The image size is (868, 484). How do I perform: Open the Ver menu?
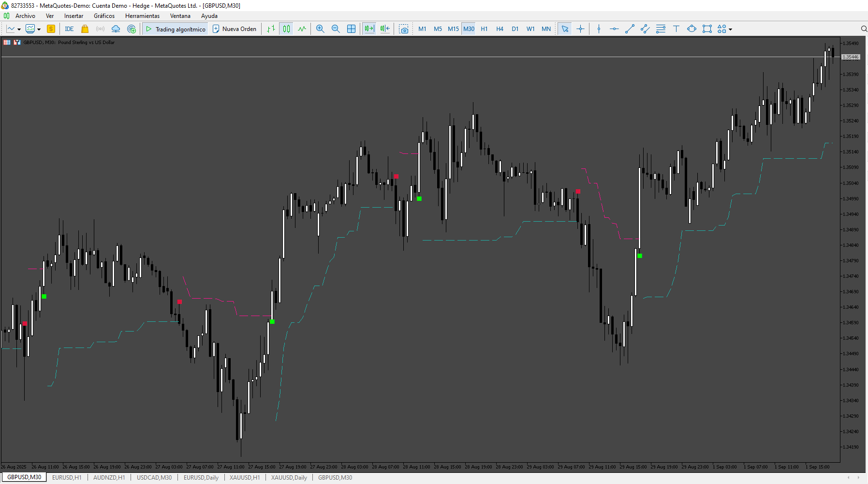tap(50, 16)
